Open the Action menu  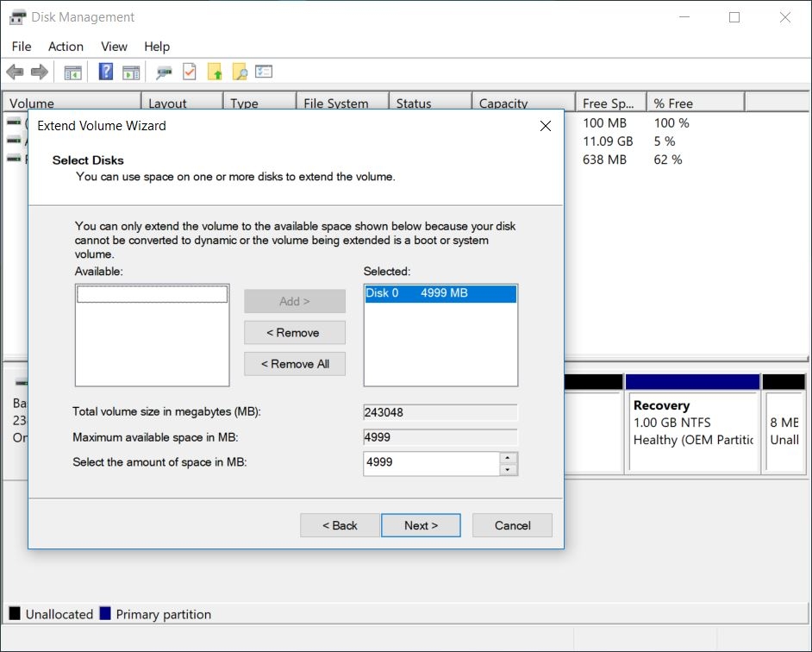pyautogui.click(x=66, y=47)
